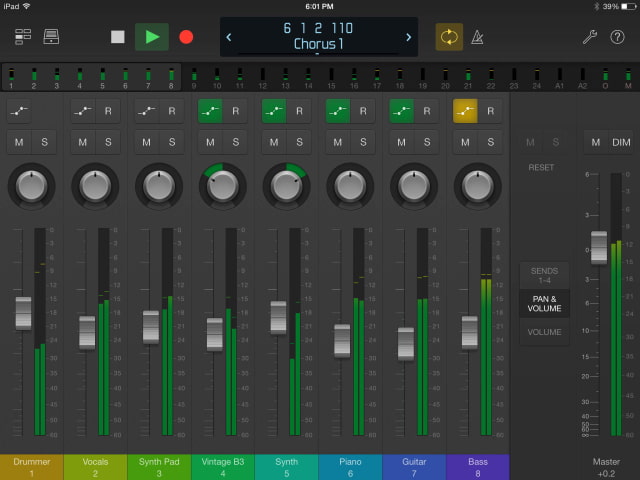Image resolution: width=640 pixels, height=480 pixels.
Task: Open the help question mark icon
Action: 617,37
